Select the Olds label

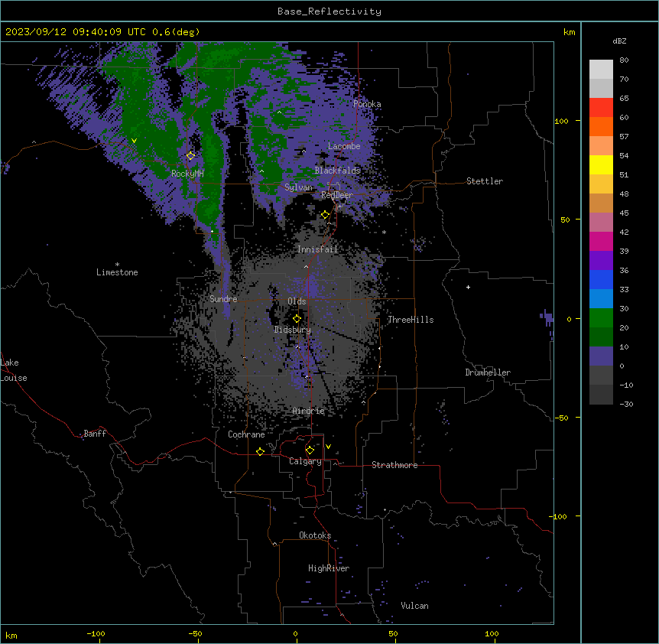[297, 301]
